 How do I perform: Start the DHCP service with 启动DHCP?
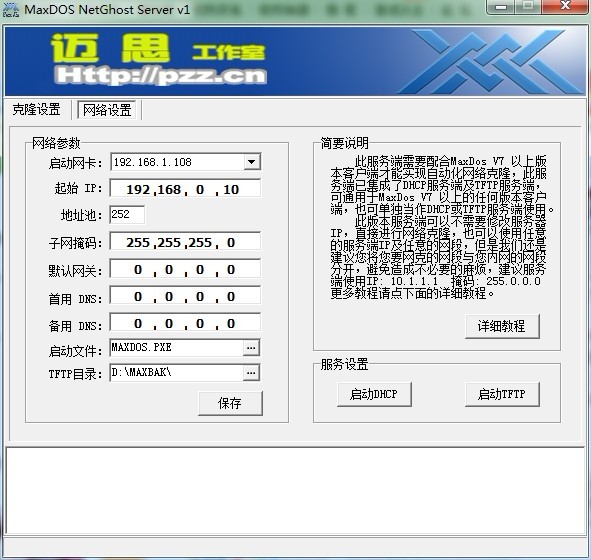click(x=374, y=394)
